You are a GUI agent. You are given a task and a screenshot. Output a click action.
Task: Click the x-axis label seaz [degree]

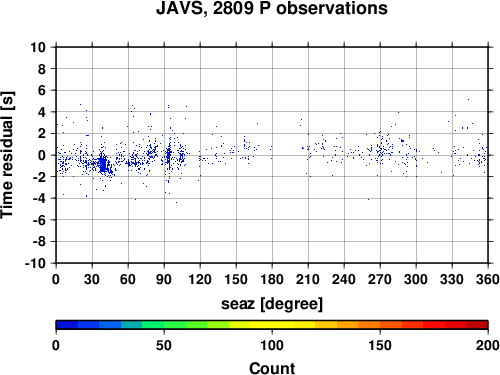tap(272, 304)
